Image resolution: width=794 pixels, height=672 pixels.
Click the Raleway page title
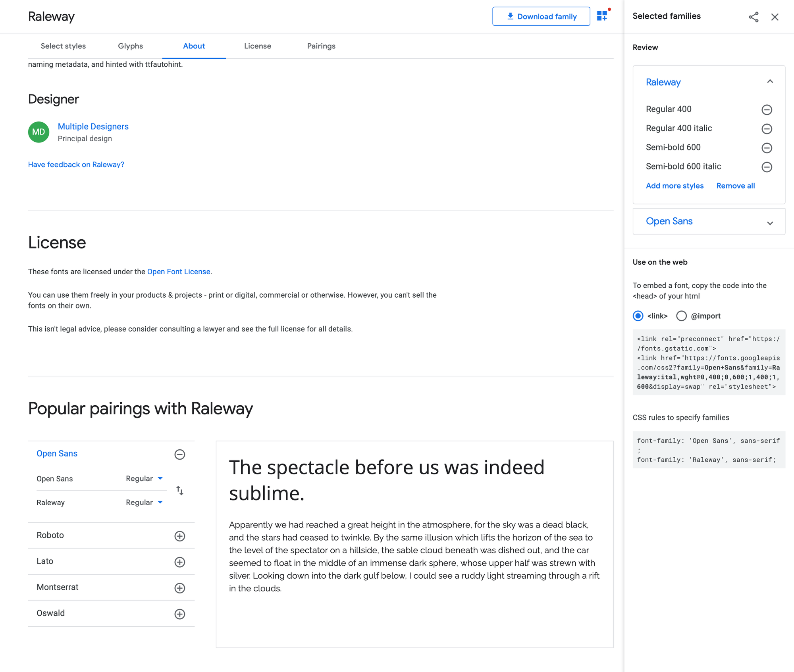51,16
